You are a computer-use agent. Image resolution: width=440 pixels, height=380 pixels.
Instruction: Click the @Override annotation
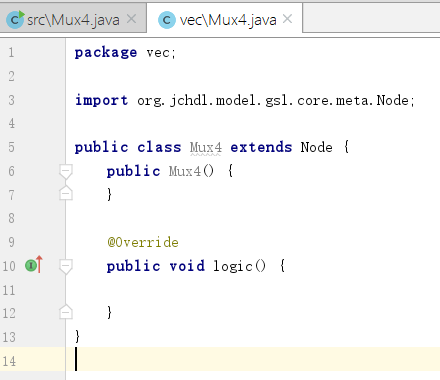pos(143,242)
